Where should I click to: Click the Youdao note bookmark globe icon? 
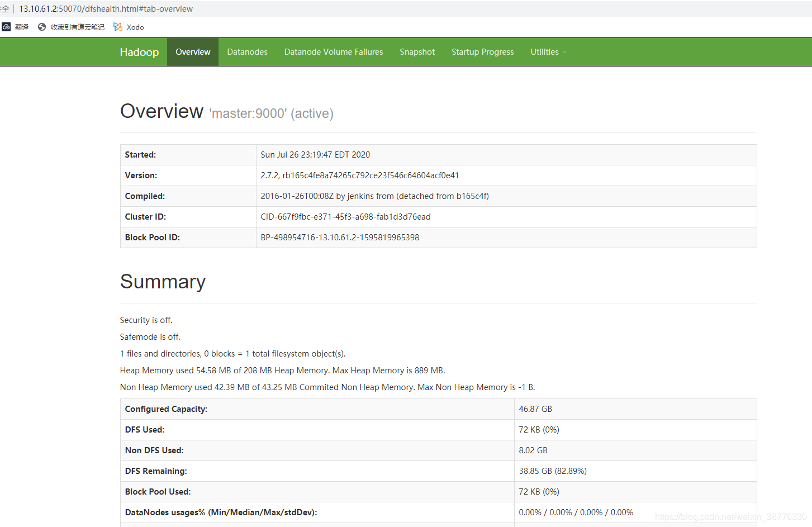click(x=42, y=27)
